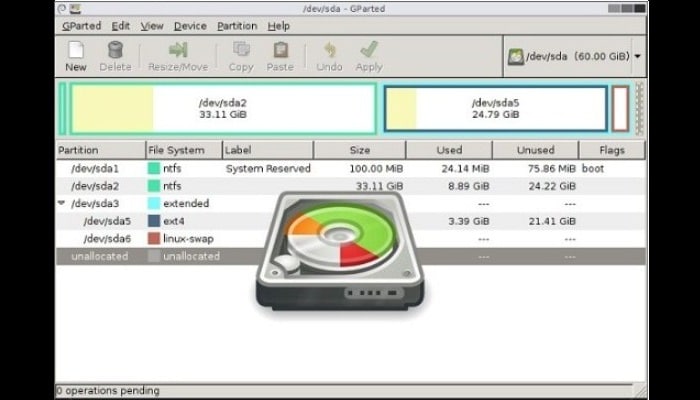Sort by the Size column header
The image size is (700, 400).
click(x=360, y=150)
